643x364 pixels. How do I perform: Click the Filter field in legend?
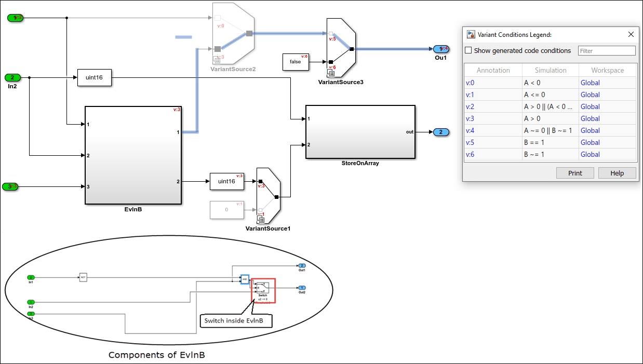point(607,50)
